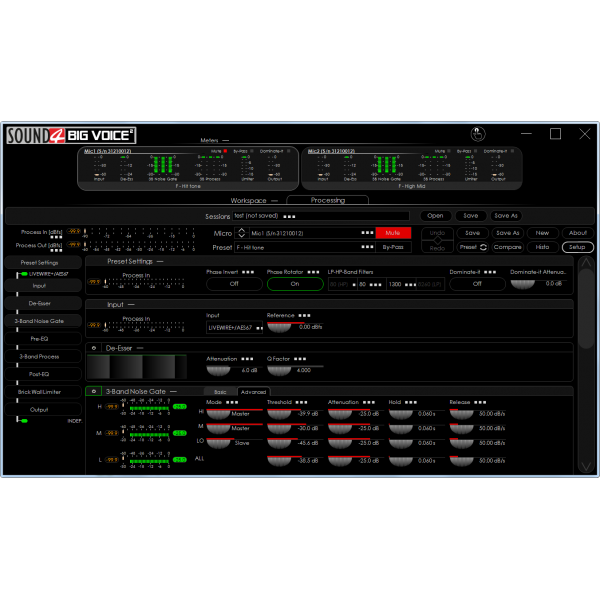Click the De-Esser frequency graph

(x=137, y=366)
